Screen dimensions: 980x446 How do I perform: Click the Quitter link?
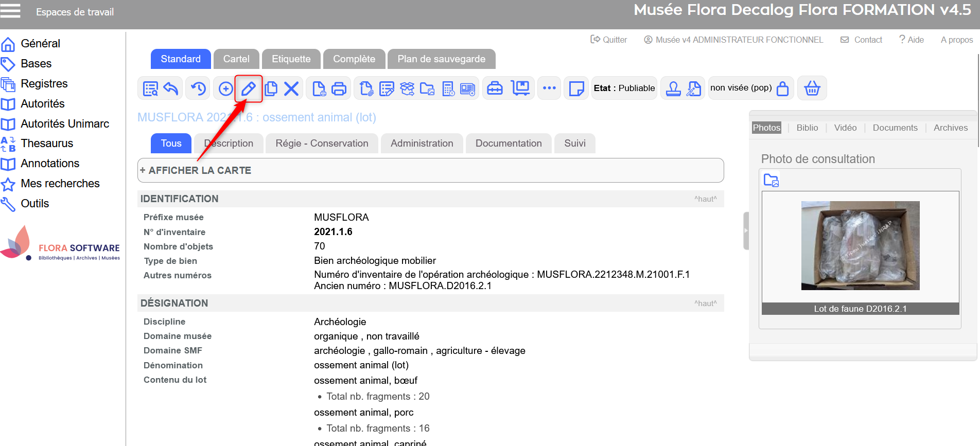tap(609, 40)
